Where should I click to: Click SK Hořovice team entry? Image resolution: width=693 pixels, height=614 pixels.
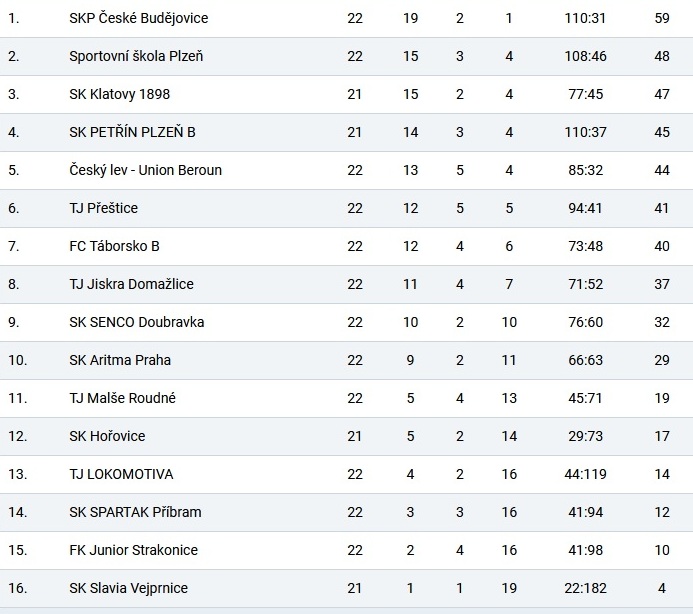click(x=107, y=436)
